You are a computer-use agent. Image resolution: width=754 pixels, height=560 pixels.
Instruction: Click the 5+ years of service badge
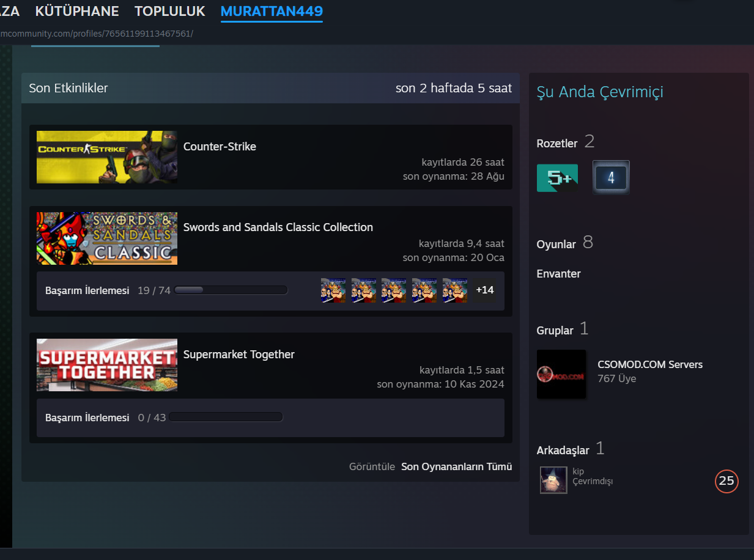coord(557,178)
